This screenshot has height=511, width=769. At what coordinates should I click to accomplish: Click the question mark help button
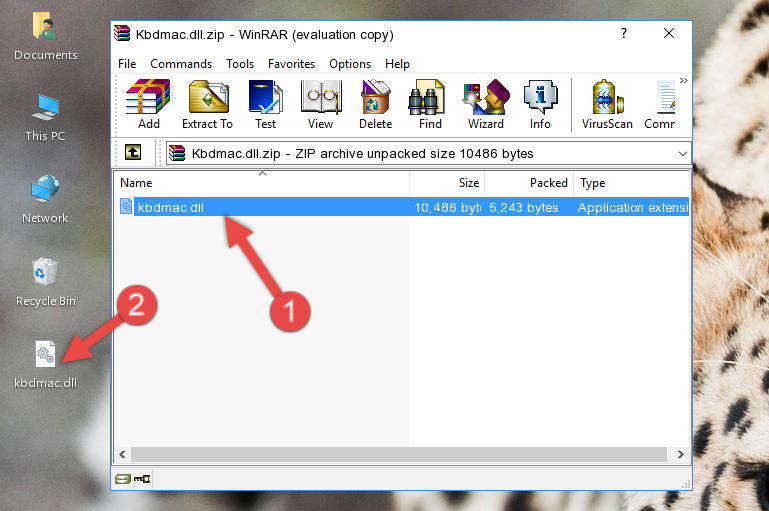624,33
